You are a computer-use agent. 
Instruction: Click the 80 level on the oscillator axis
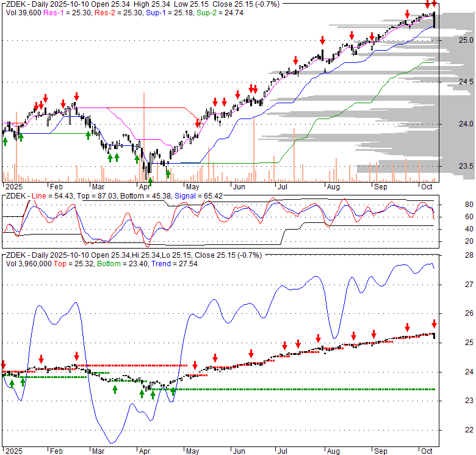(x=469, y=205)
